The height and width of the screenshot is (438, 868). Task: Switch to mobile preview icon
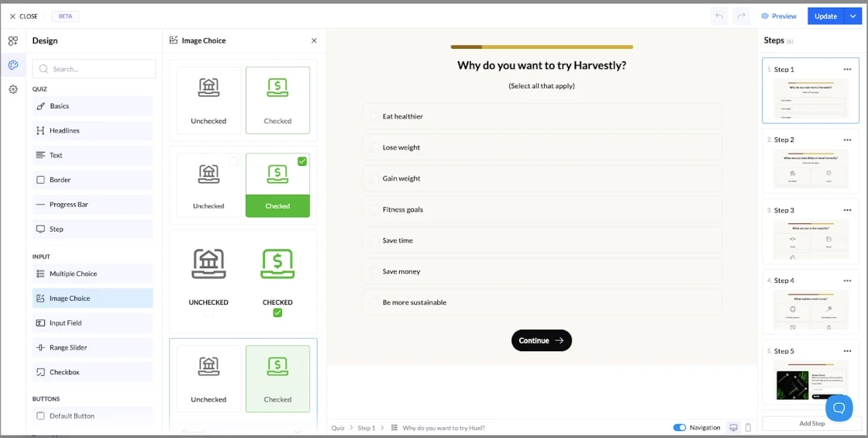pos(748,427)
